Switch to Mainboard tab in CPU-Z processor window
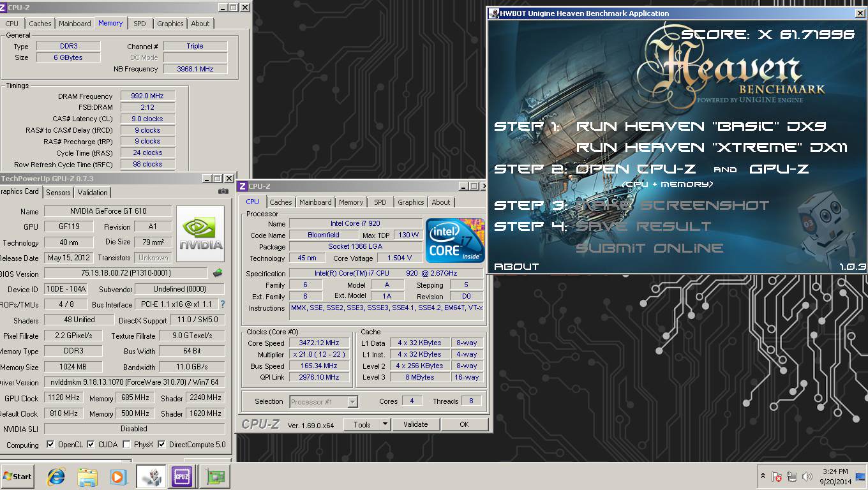 316,202
